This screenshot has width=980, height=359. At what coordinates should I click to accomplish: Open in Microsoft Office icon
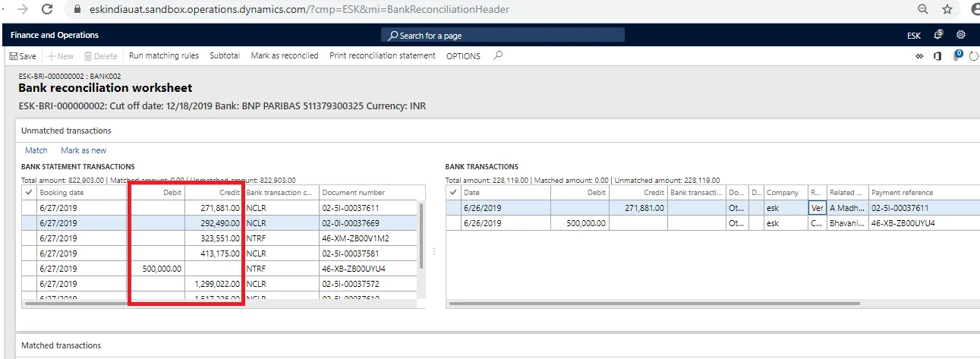point(938,56)
